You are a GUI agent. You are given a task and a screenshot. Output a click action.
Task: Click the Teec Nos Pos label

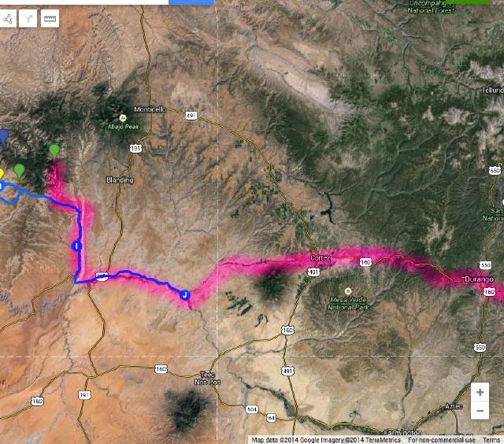pos(208,378)
